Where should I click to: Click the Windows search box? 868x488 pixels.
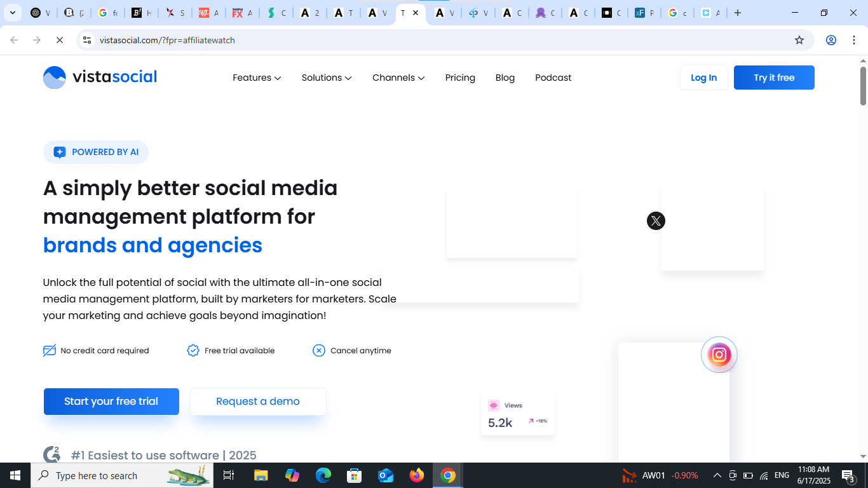(x=122, y=475)
